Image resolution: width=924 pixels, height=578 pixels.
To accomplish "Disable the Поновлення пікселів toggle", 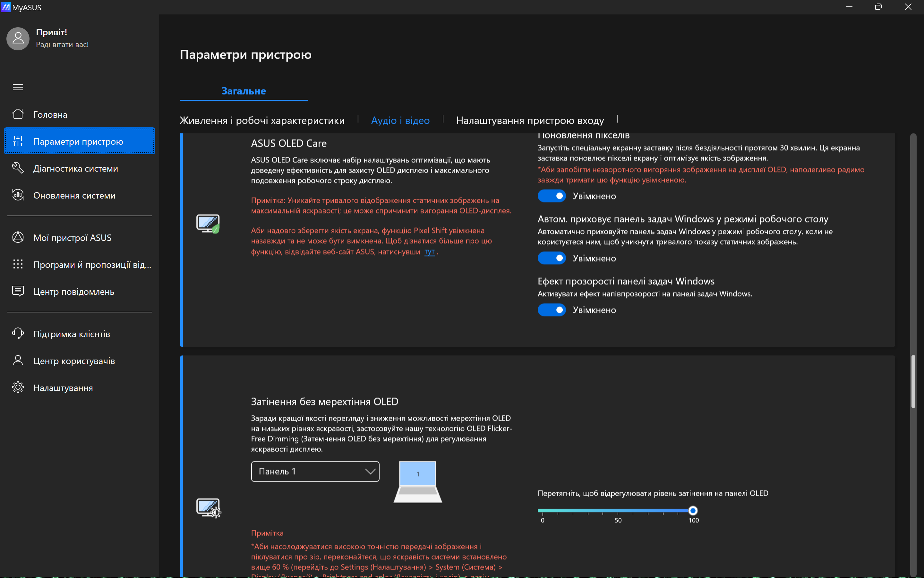I will click(x=551, y=196).
